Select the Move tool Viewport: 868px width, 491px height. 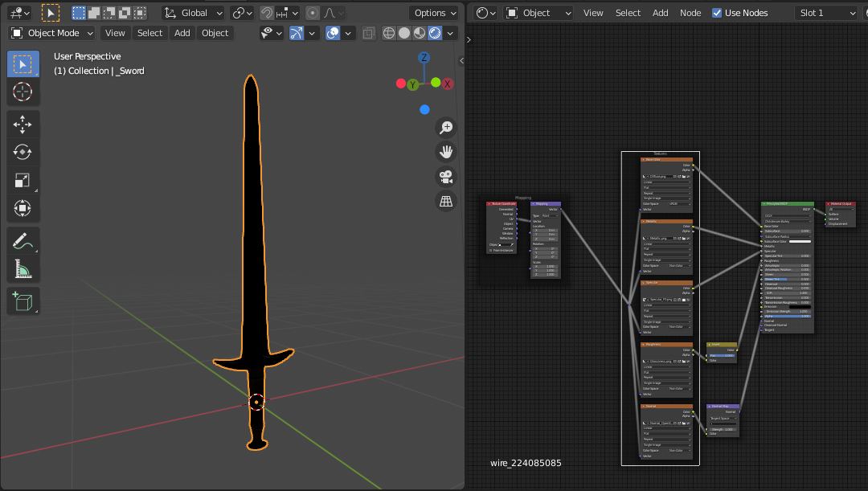(x=23, y=124)
